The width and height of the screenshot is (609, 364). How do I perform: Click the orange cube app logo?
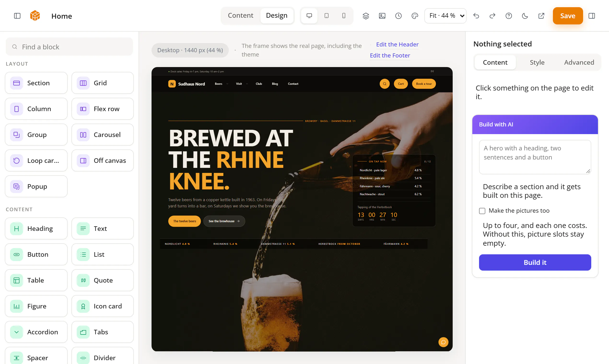pos(35,16)
